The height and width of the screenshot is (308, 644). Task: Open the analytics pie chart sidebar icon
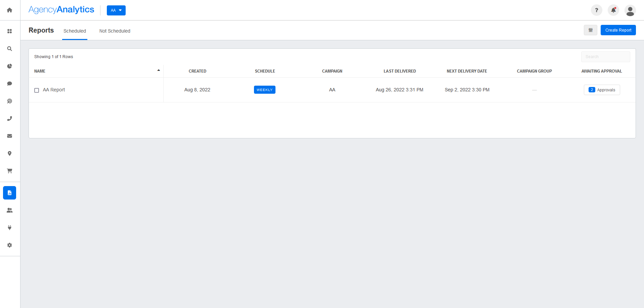(x=9, y=66)
